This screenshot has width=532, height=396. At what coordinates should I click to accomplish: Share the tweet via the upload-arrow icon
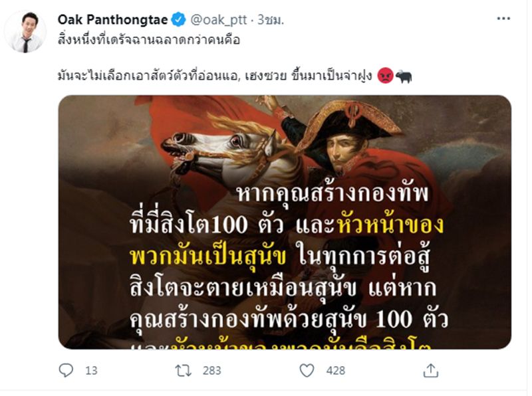430,370
